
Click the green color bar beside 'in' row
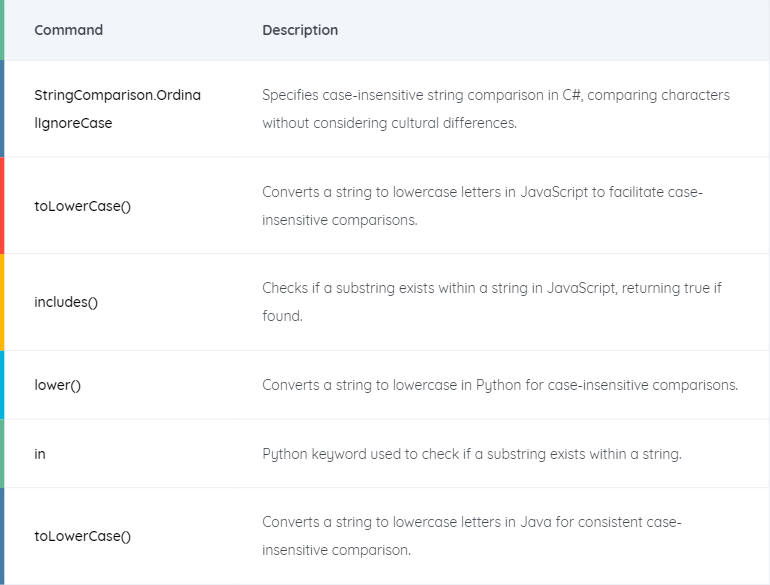(x=2, y=453)
